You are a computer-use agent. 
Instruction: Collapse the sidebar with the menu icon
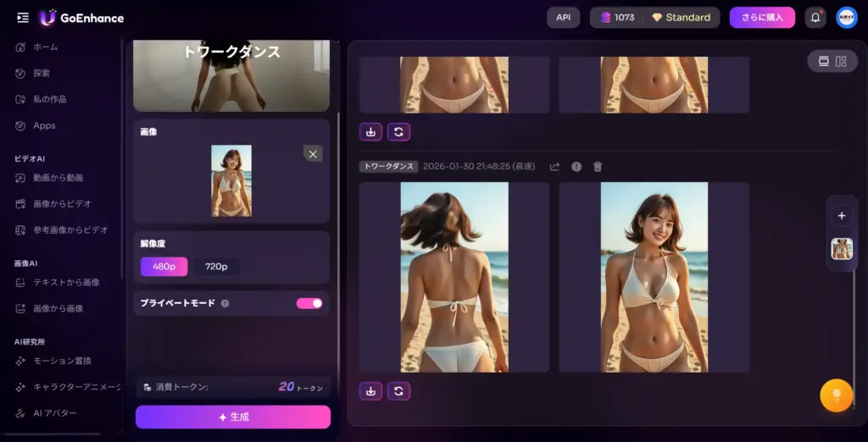pos(23,18)
